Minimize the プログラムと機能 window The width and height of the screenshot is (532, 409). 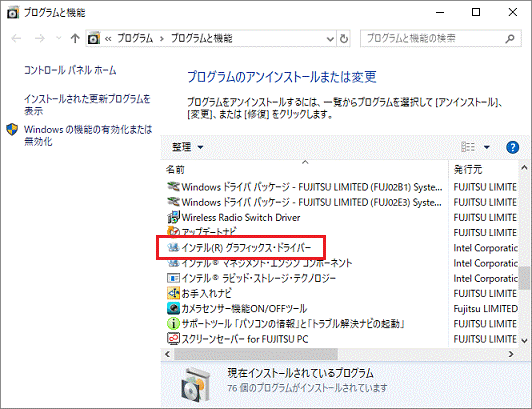click(440, 13)
